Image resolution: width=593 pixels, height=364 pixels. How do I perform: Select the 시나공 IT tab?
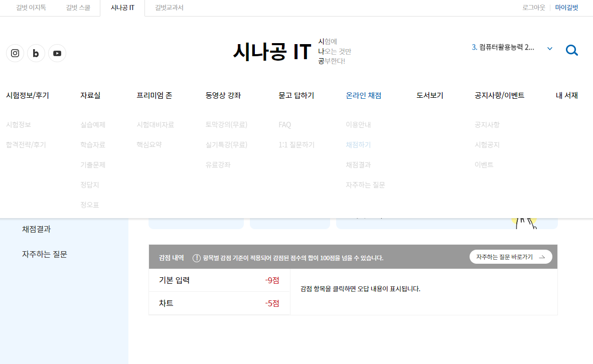tap(122, 8)
